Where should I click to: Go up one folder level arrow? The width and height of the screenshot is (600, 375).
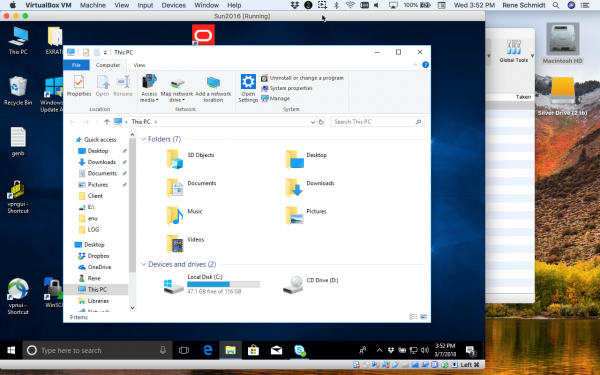pyautogui.click(x=107, y=122)
